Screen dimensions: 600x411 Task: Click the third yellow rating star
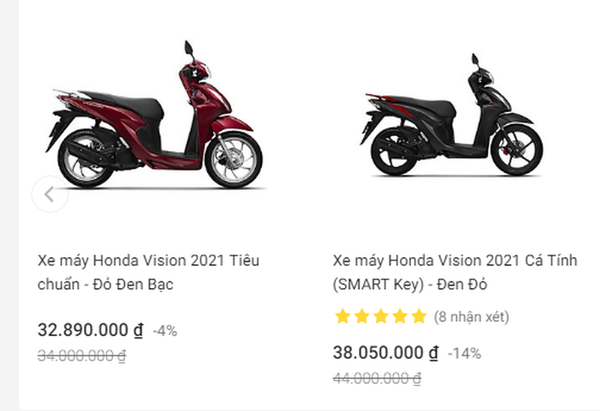coord(380,317)
